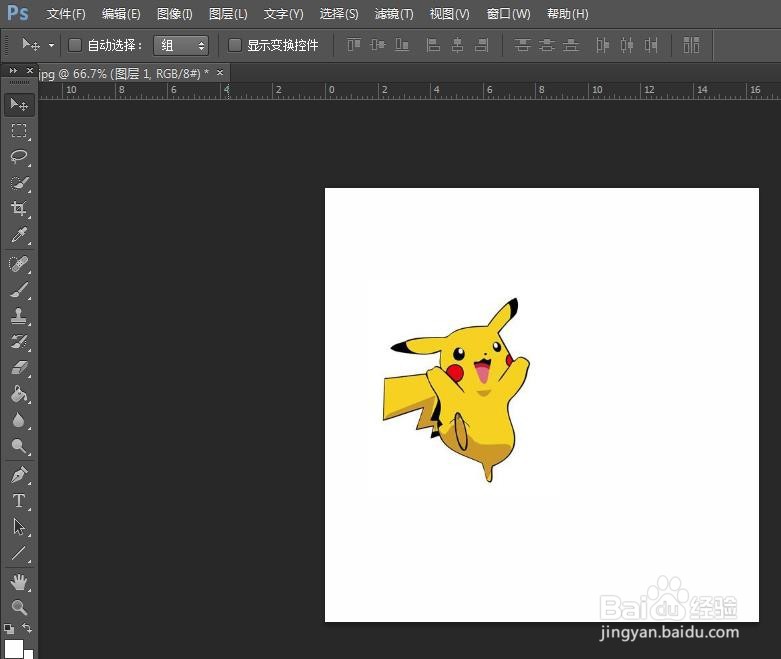Image resolution: width=781 pixels, height=659 pixels.
Task: Close the document tab
Action: [x=220, y=73]
